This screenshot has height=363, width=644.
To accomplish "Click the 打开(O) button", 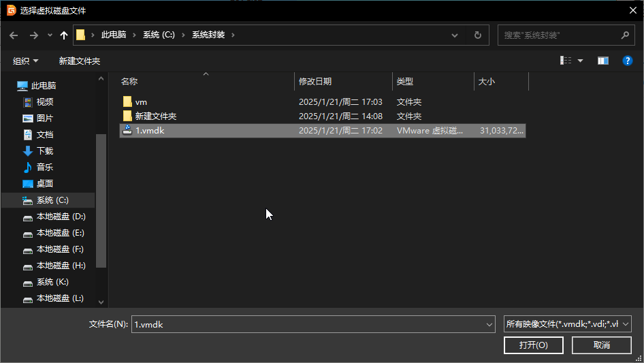I will tap(533, 345).
